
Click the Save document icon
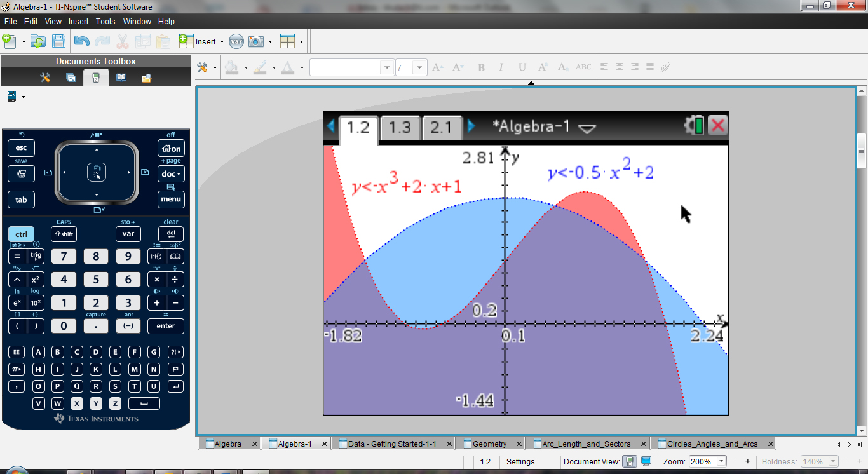58,41
